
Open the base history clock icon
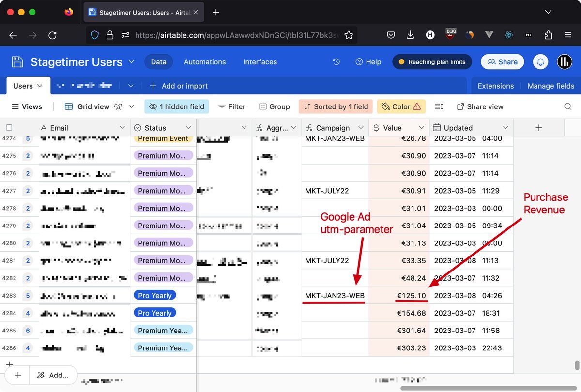pyautogui.click(x=336, y=62)
